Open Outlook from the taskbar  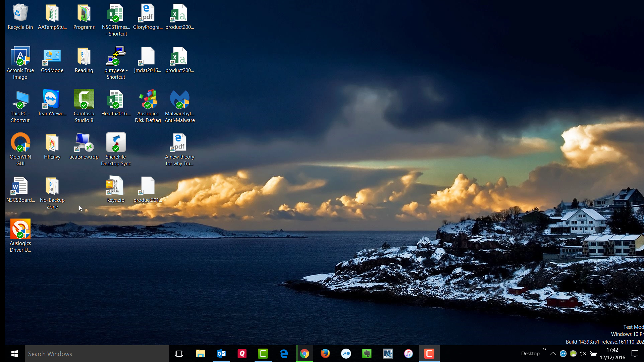tap(221, 354)
